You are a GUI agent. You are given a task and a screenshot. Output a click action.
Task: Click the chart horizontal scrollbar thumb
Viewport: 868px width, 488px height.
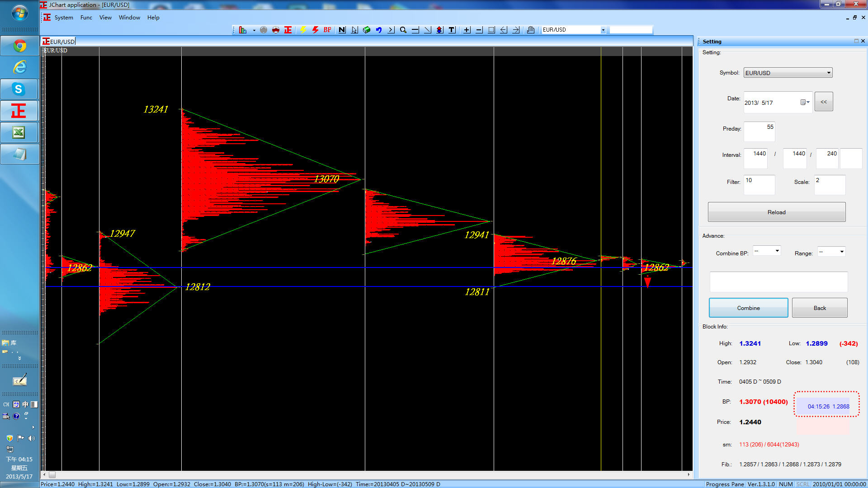(52, 474)
